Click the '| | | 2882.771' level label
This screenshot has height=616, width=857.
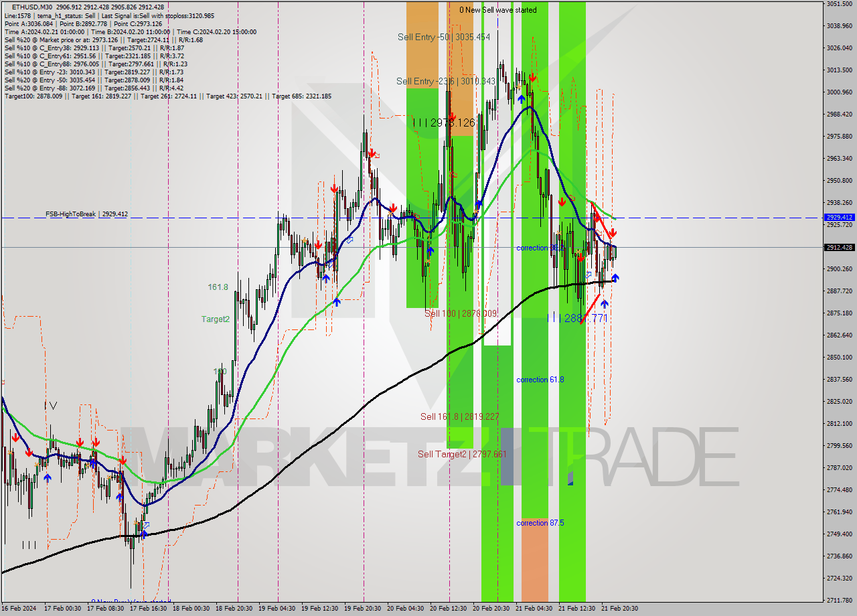(577, 319)
